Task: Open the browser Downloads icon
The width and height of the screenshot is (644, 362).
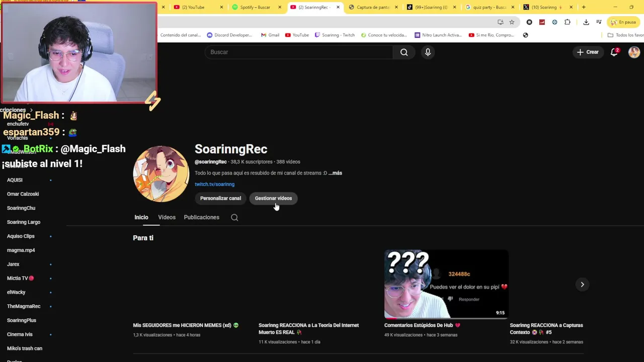Action: [586, 22]
